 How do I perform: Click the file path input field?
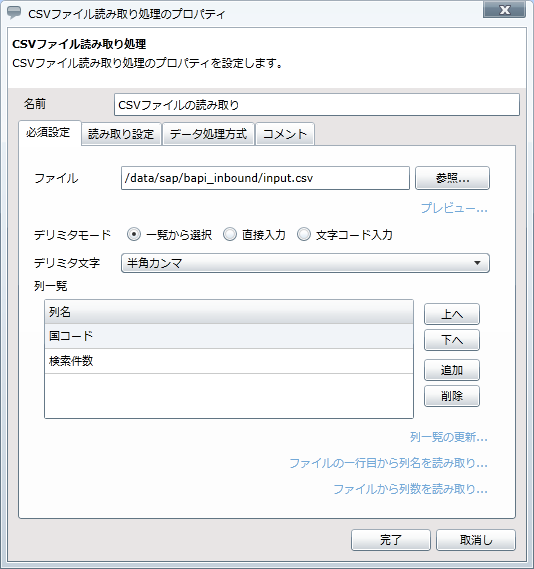265,178
